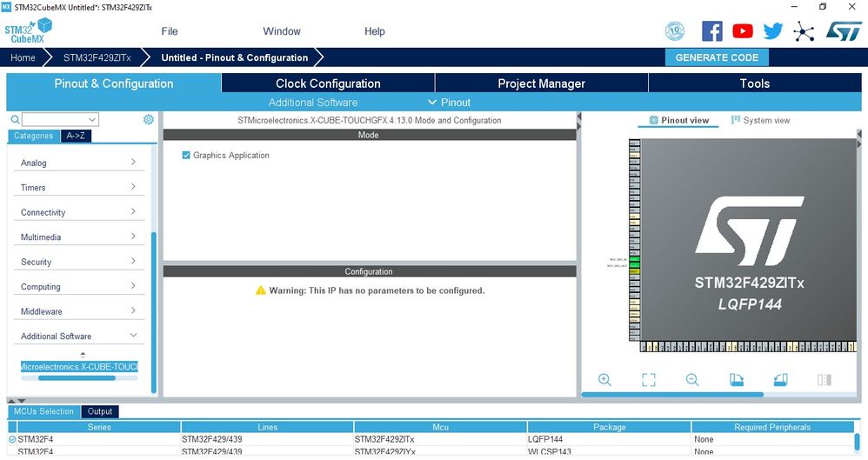Open the categories settings gear

(149, 119)
